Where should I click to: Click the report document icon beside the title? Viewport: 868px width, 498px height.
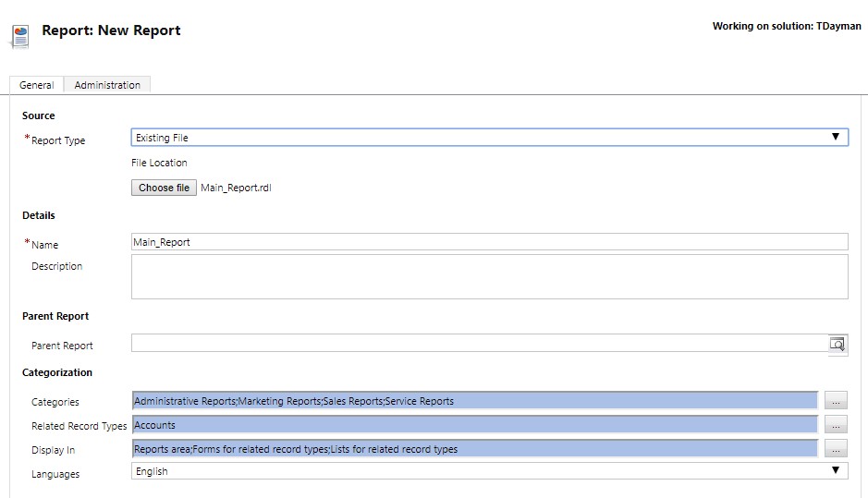[20, 37]
